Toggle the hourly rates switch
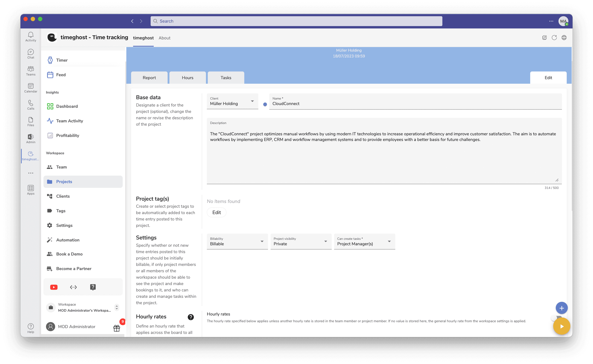Image resolution: width=593 pixels, height=364 pixels. pos(556,318)
